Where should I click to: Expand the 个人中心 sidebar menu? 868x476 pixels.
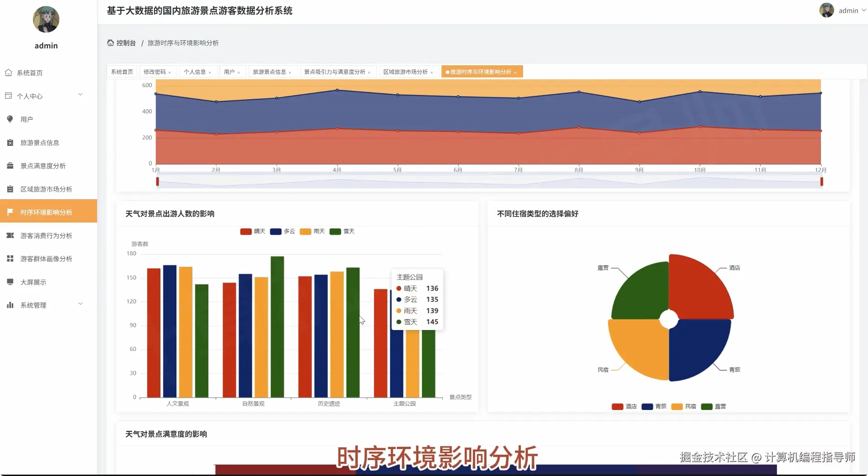43,96
